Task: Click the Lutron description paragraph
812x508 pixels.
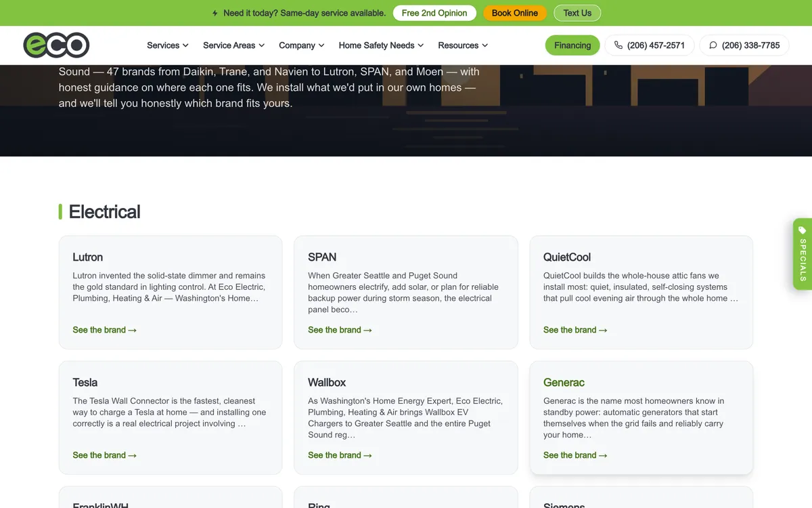Action: click(x=169, y=287)
